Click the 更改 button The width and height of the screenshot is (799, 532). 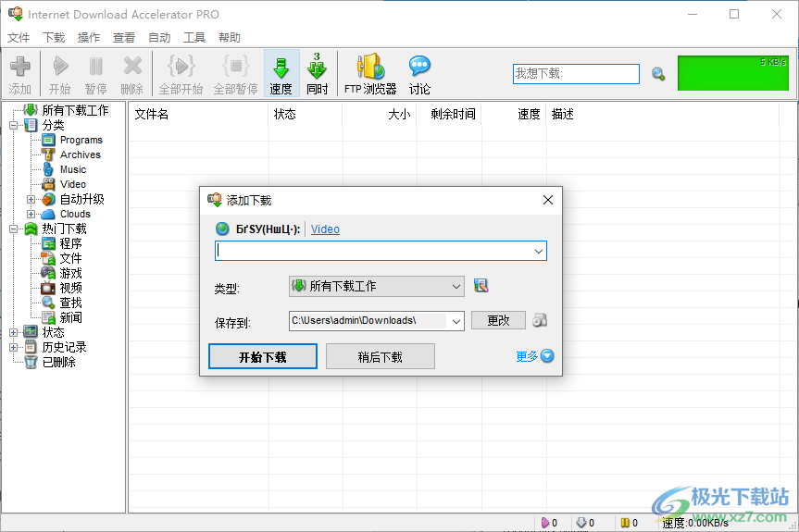click(498, 321)
